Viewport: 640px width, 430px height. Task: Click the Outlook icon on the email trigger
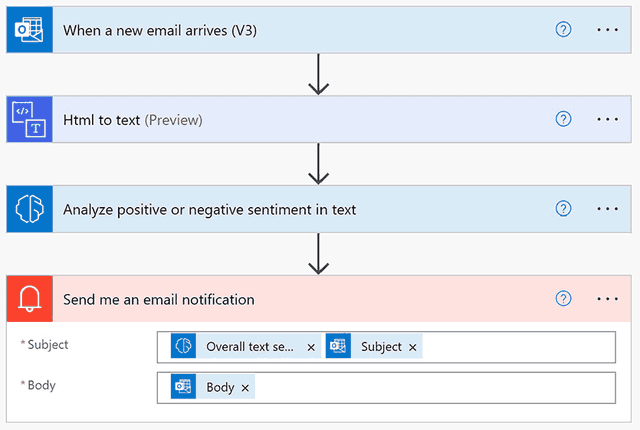click(28, 29)
